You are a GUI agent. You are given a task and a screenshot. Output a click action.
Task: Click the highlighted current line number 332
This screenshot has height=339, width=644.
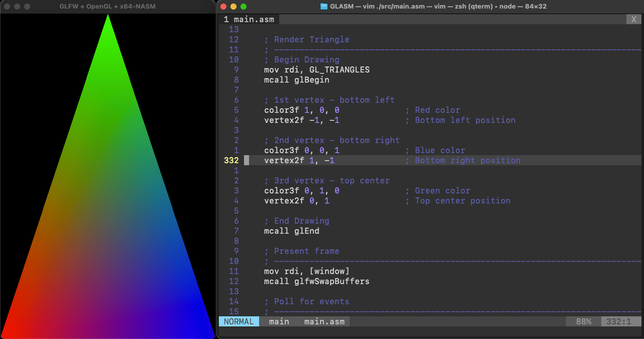click(231, 161)
